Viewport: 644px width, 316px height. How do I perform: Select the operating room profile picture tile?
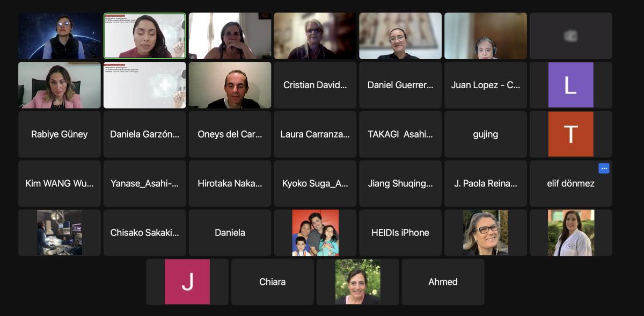[60, 233]
